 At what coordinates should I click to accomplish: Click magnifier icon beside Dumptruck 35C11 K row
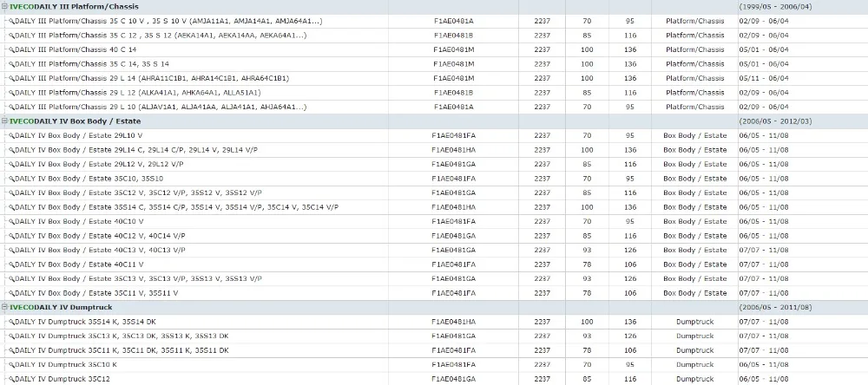[11, 350]
